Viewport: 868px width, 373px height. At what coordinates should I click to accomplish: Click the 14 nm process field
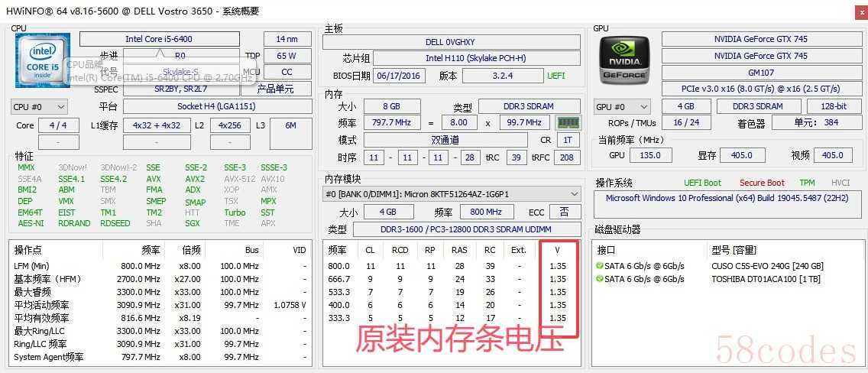tap(287, 39)
